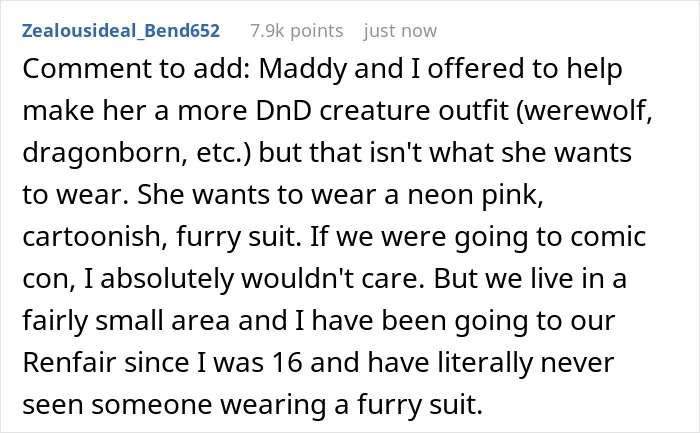Click the word 'DnD' in the comment
This screenshot has width=700, height=433.
283,111
